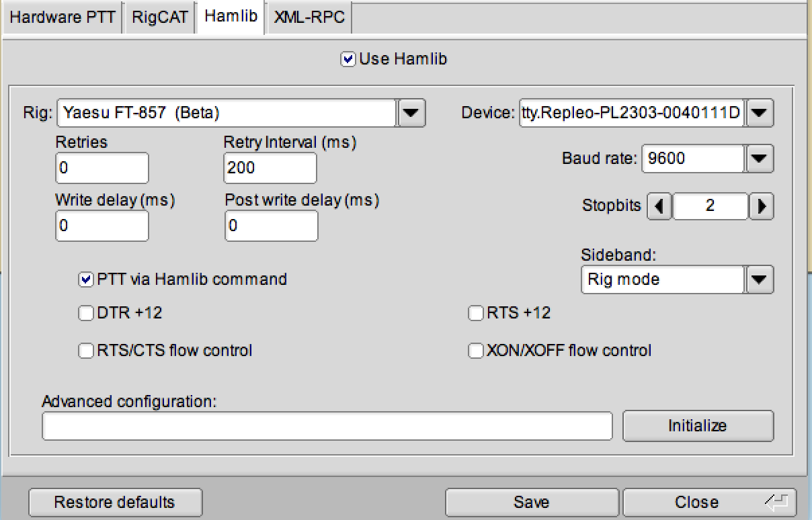The width and height of the screenshot is (812, 520).
Task: Enable XON/XOFF flow control
Action: click(x=475, y=351)
